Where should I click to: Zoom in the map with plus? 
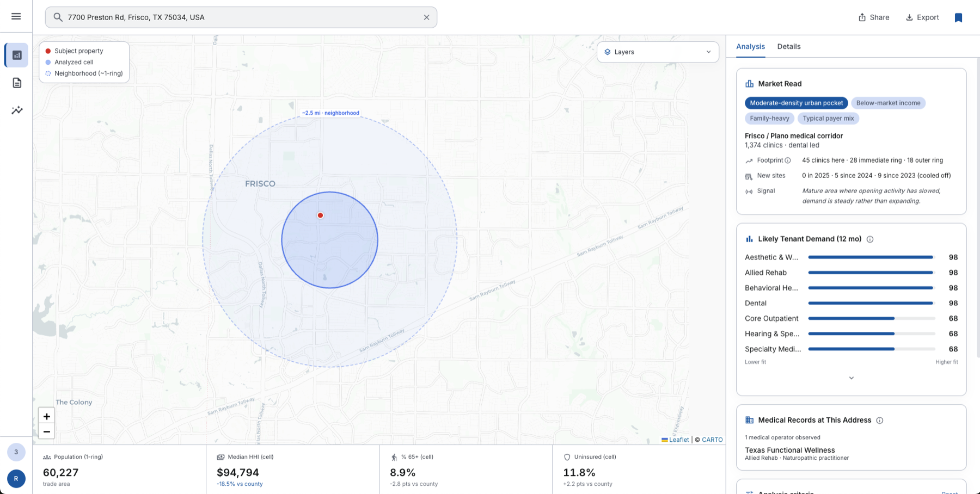[x=47, y=416]
